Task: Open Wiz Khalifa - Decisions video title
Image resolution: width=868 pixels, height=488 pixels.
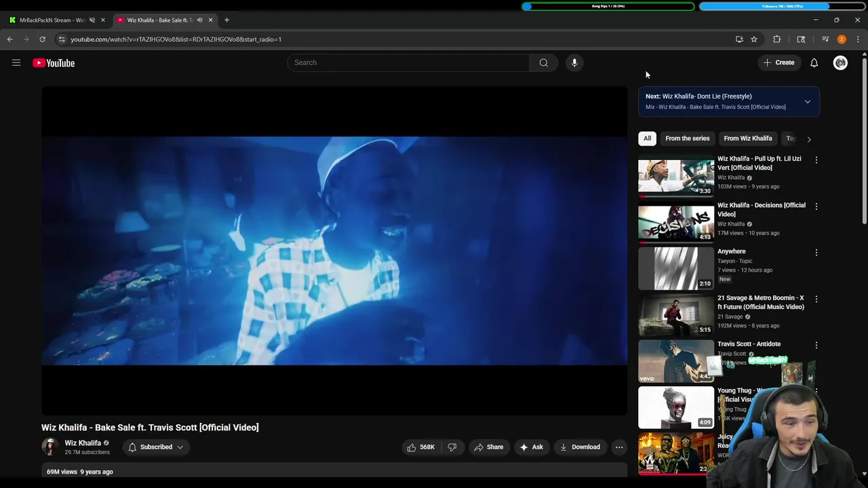Action: coord(762,209)
